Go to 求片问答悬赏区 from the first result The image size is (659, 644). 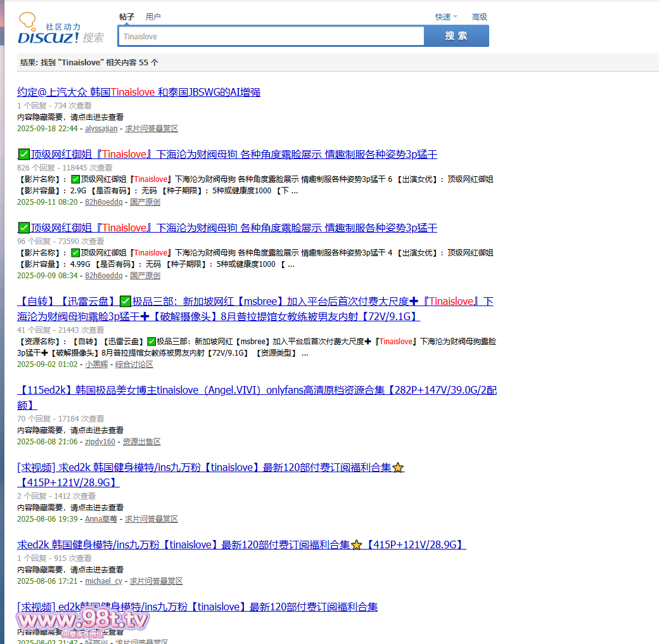pyautogui.click(x=151, y=129)
